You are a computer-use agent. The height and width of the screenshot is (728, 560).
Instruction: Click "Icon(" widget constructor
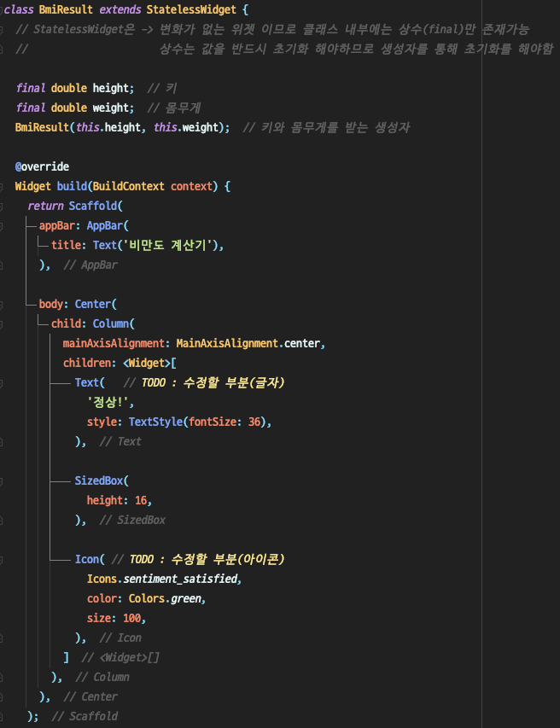pos(90,559)
